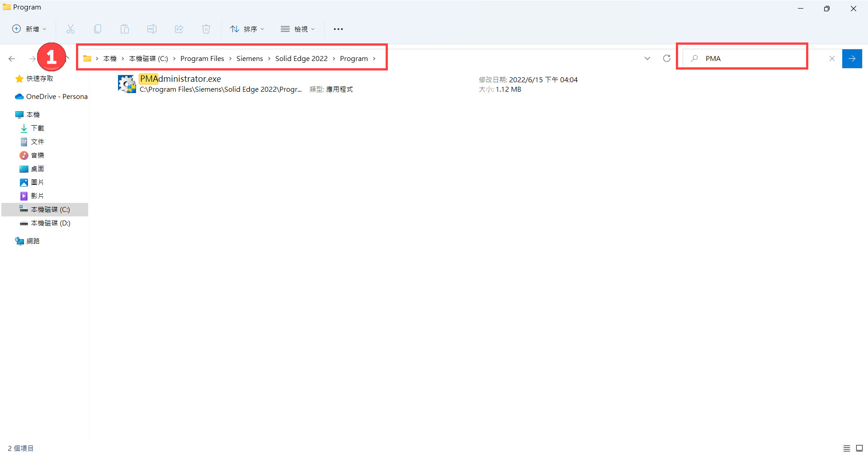Open 影片 (Videos) in sidebar
The height and width of the screenshot is (455, 868).
(x=38, y=196)
